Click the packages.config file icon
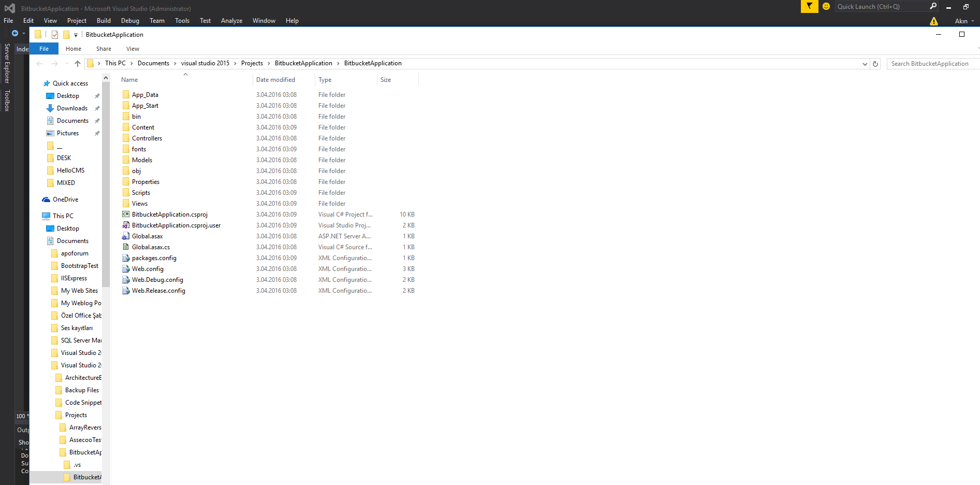Image resolution: width=980 pixels, height=485 pixels. click(126, 258)
